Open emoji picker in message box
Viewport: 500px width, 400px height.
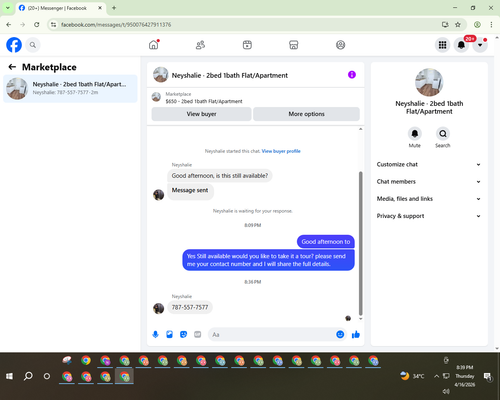[340, 334]
